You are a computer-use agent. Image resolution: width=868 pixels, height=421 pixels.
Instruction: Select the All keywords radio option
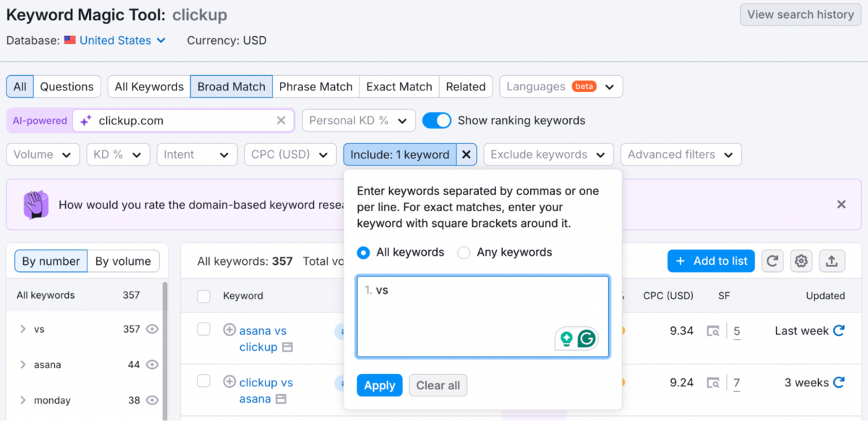tap(363, 252)
